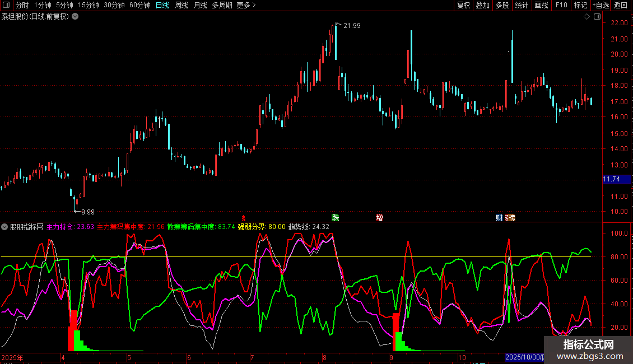Viewport: 633px width, 364px height.
Task: Click the blue 财 event marker
Action: (499, 218)
